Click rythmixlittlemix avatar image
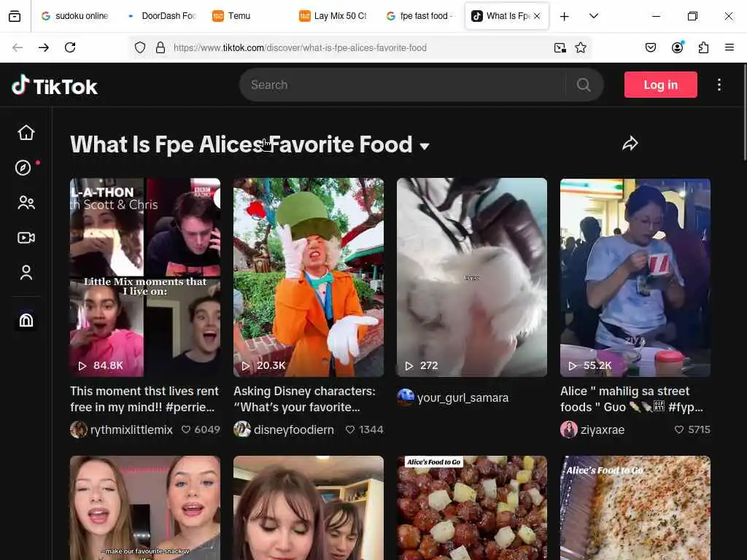747x560 pixels. (79, 429)
